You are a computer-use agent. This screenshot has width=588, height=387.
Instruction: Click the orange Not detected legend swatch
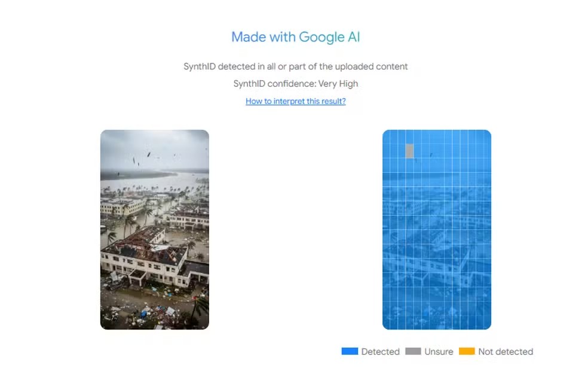[467, 351]
